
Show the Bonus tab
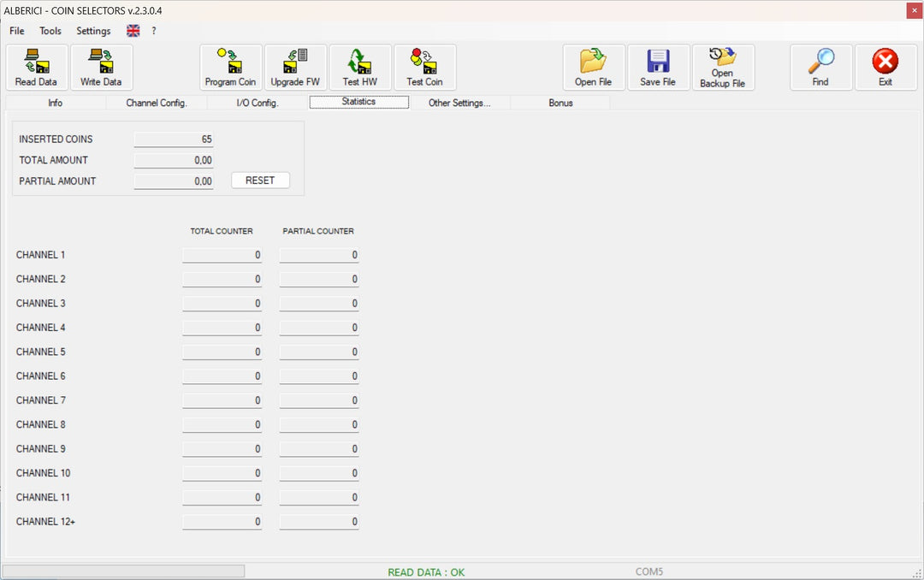560,103
